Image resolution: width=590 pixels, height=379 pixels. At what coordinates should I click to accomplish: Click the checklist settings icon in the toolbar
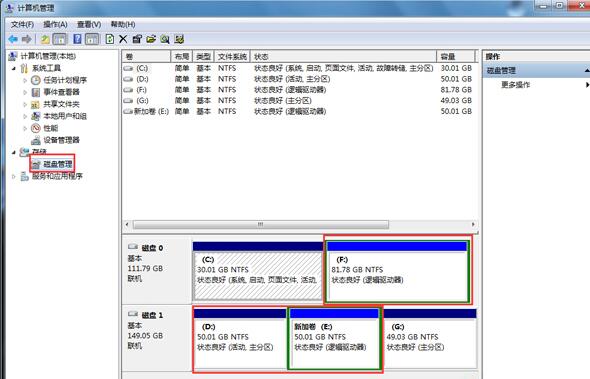(x=179, y=39)
